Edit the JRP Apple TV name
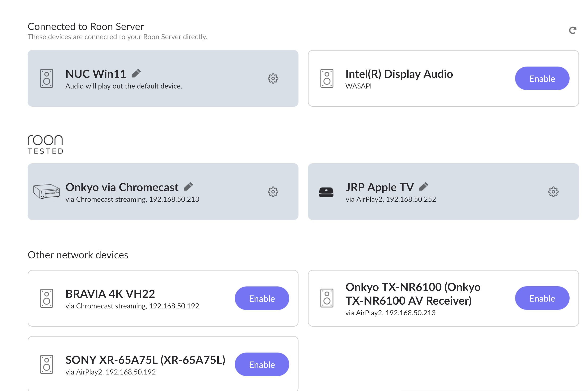 (x=423, y=186)
